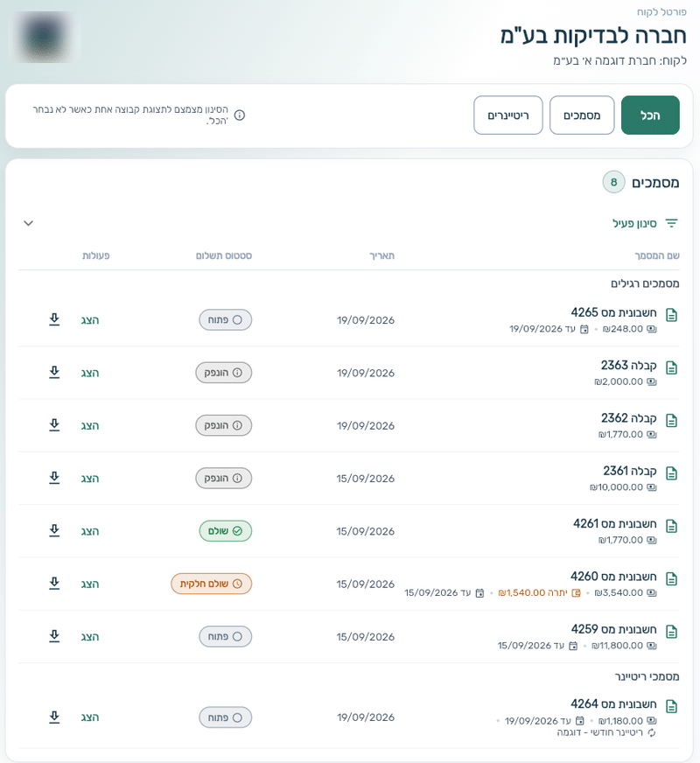
Task: Expand the active filter panel chevron
Action: click(x=29, y=223)
